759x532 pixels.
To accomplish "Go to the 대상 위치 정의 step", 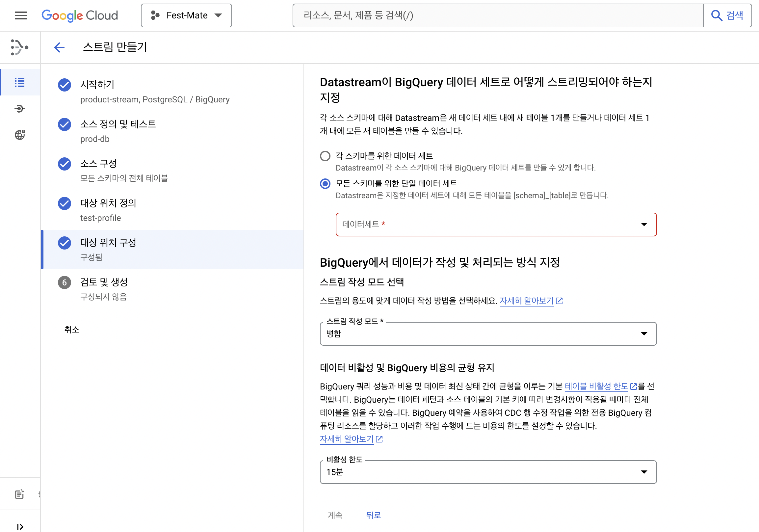I will [172, 210].
